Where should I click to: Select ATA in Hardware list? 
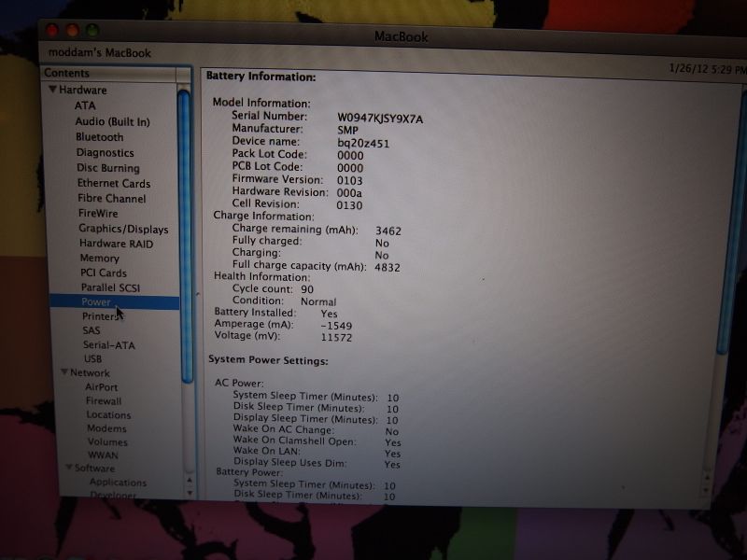(85, 105)
